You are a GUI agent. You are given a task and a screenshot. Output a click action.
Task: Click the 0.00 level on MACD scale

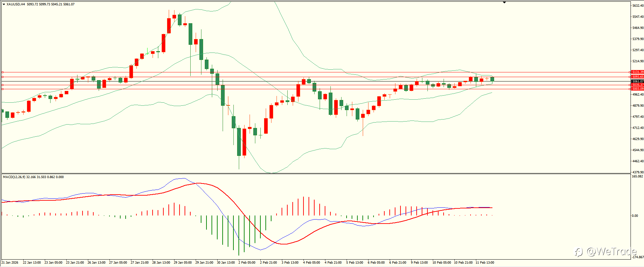tap(635, 215)
